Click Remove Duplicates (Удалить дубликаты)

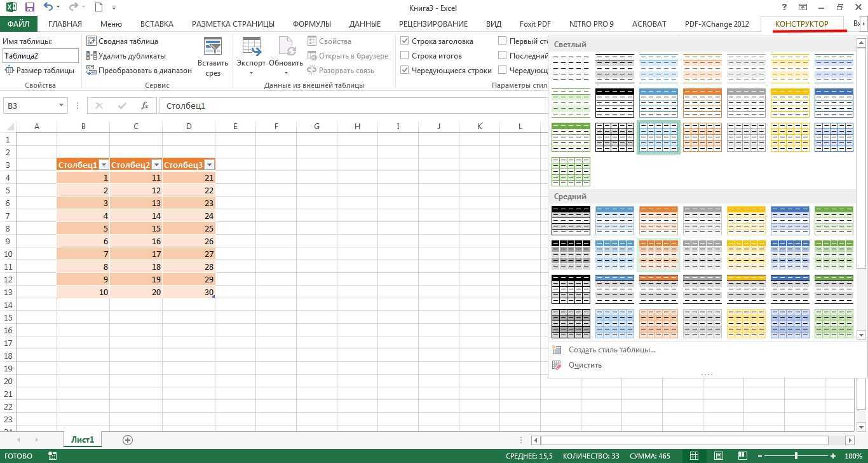(126, 56)
